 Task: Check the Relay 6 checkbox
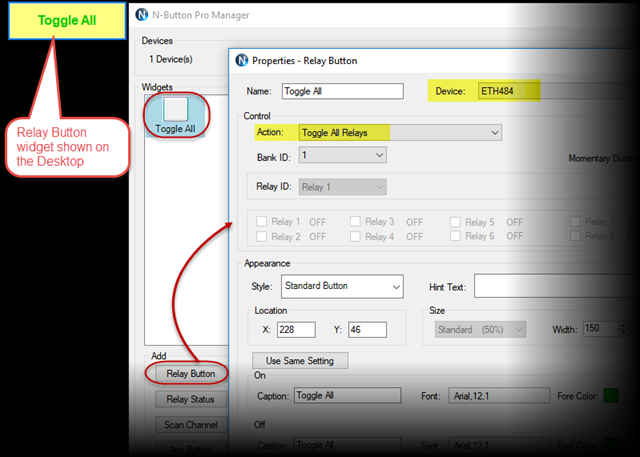tap(455, 236)
